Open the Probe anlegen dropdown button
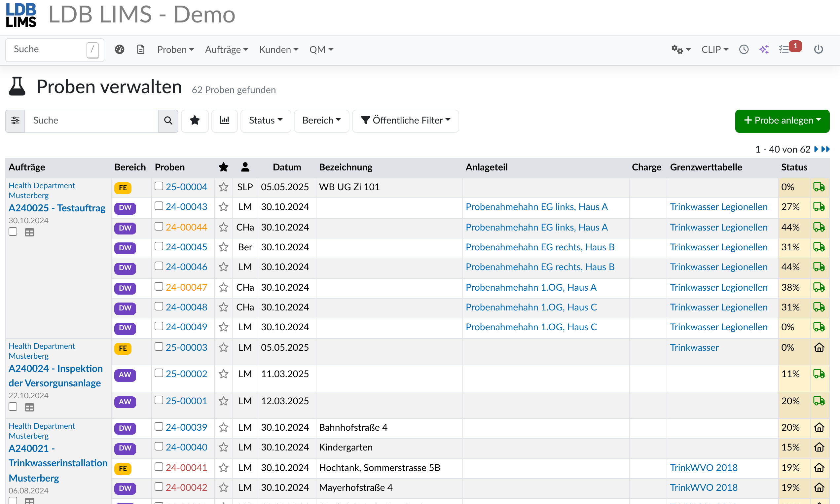840x504 pixels. pos(782,121)
